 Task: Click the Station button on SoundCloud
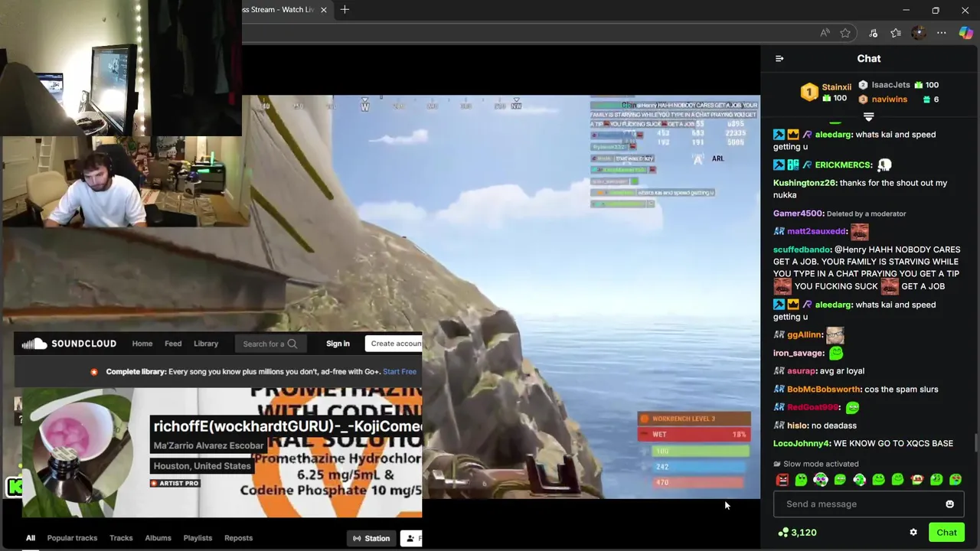pos(371,539)
